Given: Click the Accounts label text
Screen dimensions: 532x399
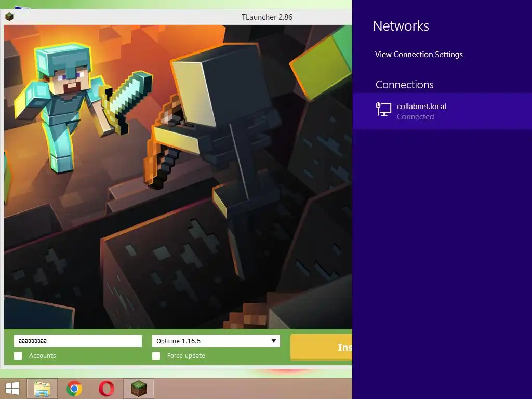Looking at the screenshot, I should click(43, 355).
